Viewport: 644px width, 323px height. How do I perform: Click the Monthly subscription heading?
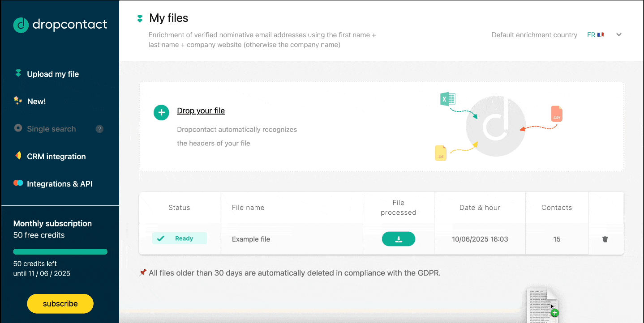pyautogui.click(x=52, y=224)
